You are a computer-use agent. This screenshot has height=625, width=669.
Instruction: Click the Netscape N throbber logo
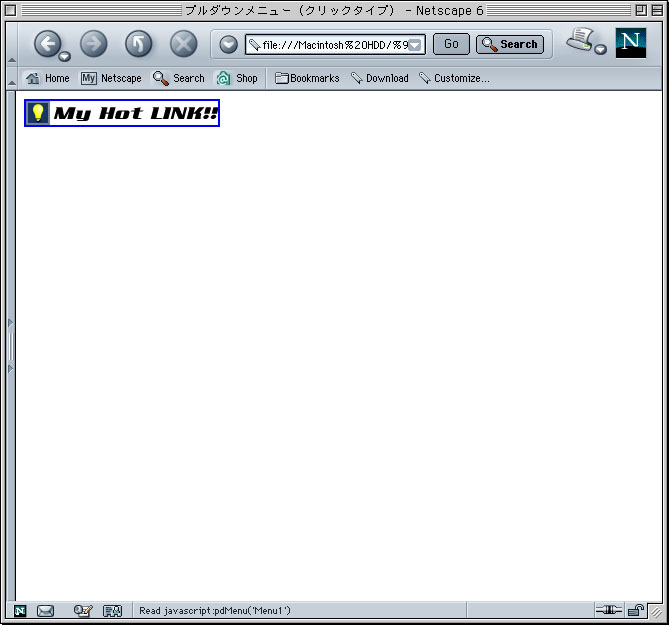coord(631,43)
